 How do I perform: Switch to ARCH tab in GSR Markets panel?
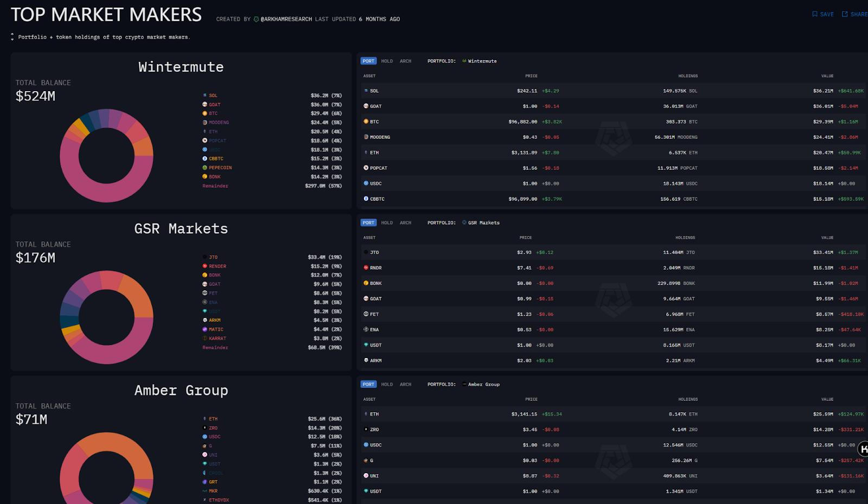(x=405, y=222)
